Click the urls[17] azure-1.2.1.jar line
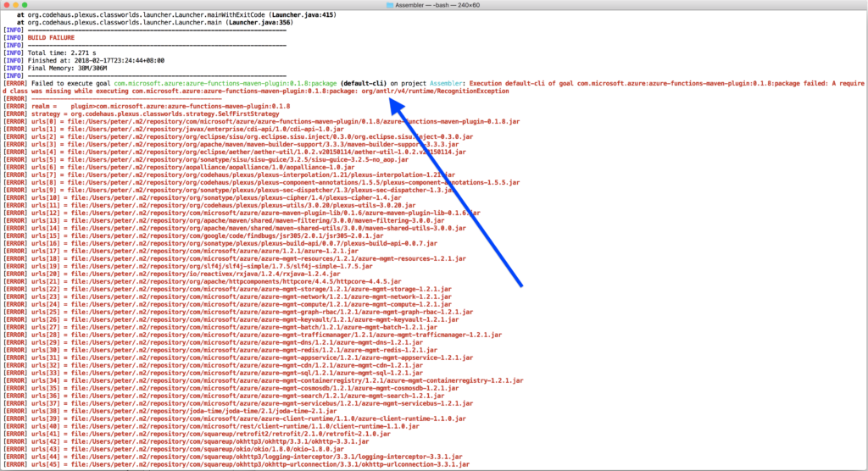This screenshot has width=868, height=471. [x=181, y=251]
